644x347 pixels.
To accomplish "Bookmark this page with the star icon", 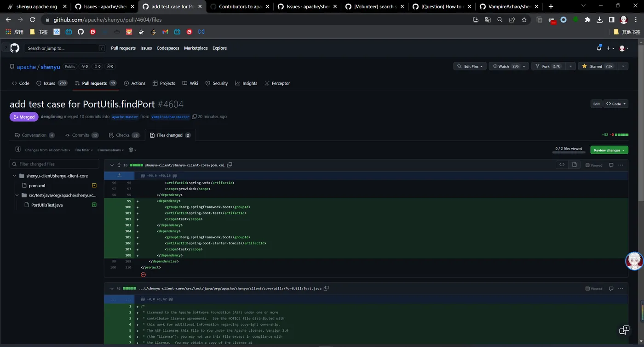I will pyautogui.click(x=524, y=20).
